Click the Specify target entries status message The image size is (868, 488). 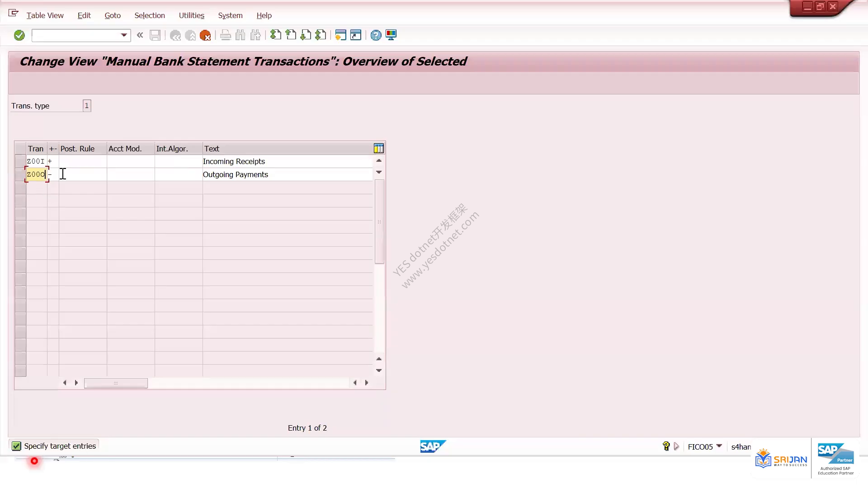(x=60, y=446)
